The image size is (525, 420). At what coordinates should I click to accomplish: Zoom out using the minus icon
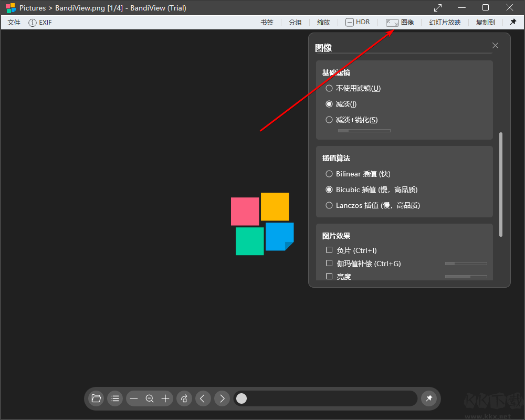click(134, 398)
